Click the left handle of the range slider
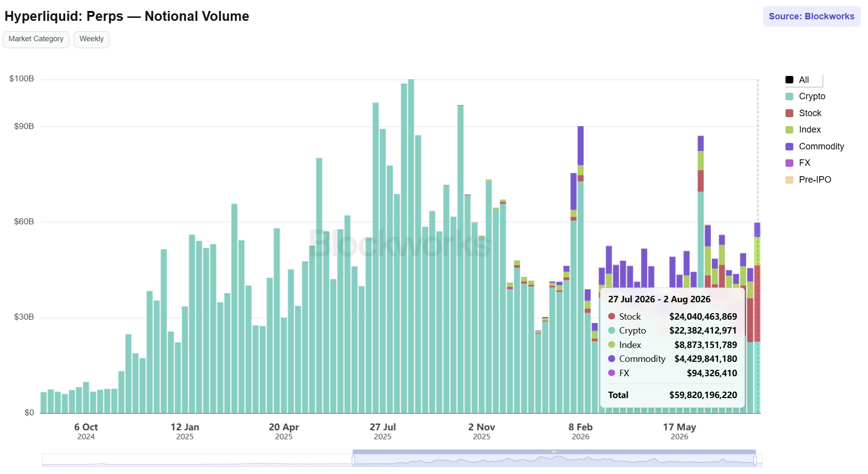 [353, 461]
